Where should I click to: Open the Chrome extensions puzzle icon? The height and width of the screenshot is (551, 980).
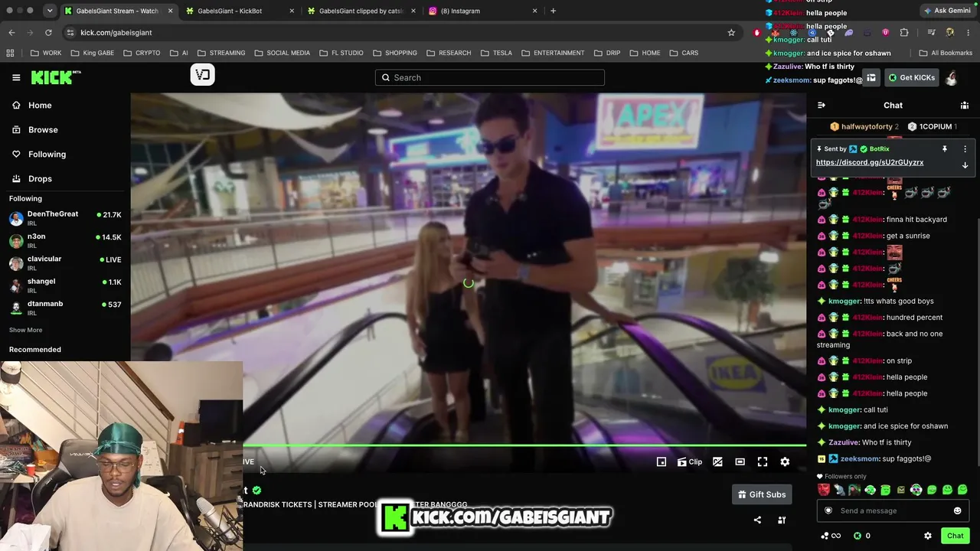(904, 32)
